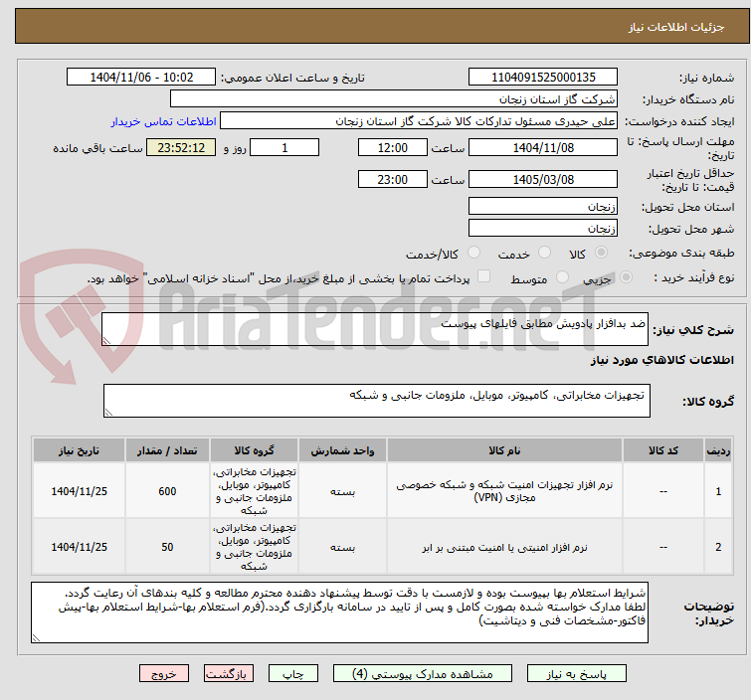Click row 1 need date 1404/11/25

79,491
